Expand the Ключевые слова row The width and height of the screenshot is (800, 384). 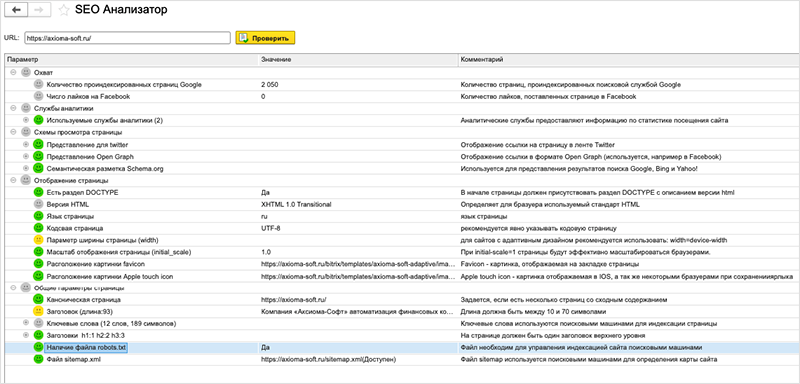click(26, 323)
